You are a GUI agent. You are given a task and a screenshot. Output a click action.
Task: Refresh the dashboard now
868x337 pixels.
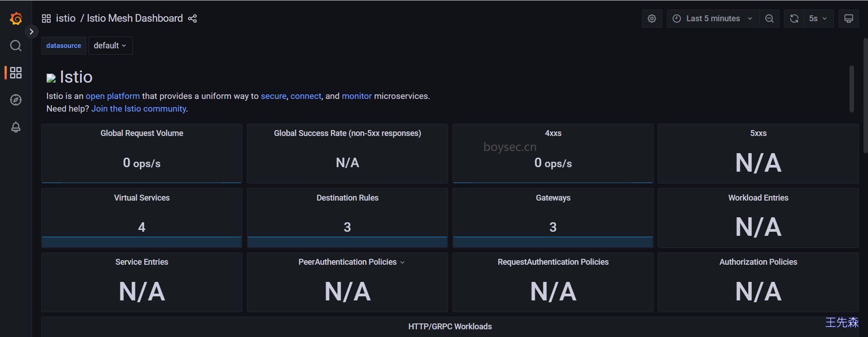(x=794, y=19)
